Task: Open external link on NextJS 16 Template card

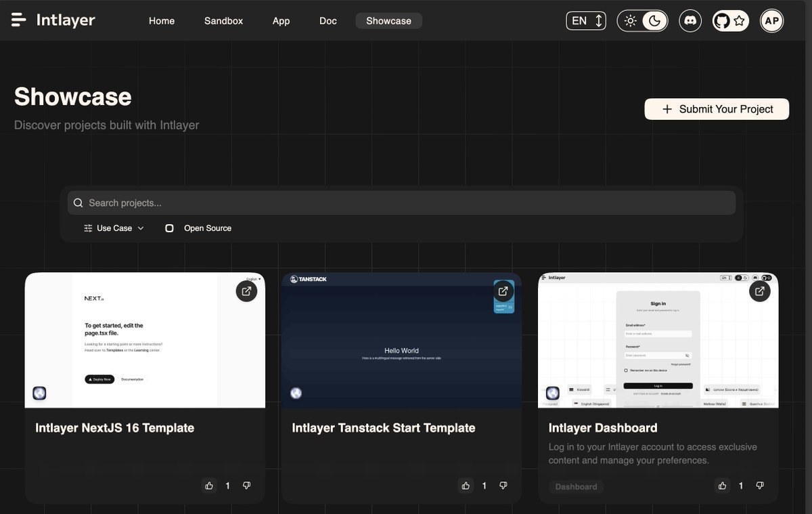Action: click(246, 291)
